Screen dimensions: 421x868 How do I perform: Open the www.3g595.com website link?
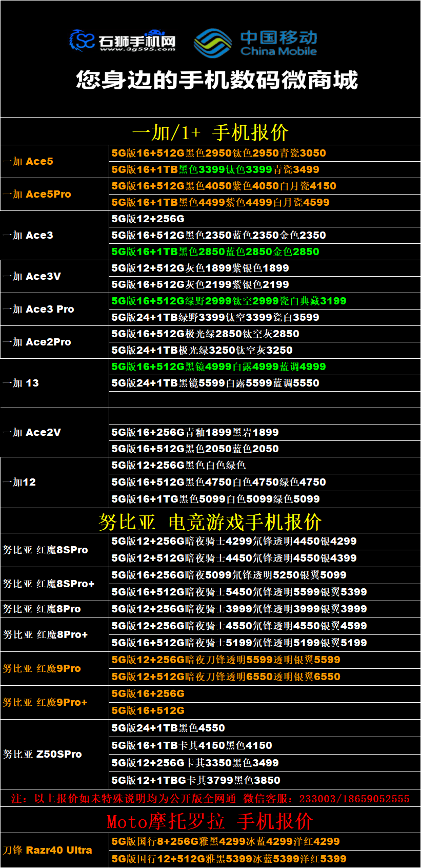tap(137, 50)
